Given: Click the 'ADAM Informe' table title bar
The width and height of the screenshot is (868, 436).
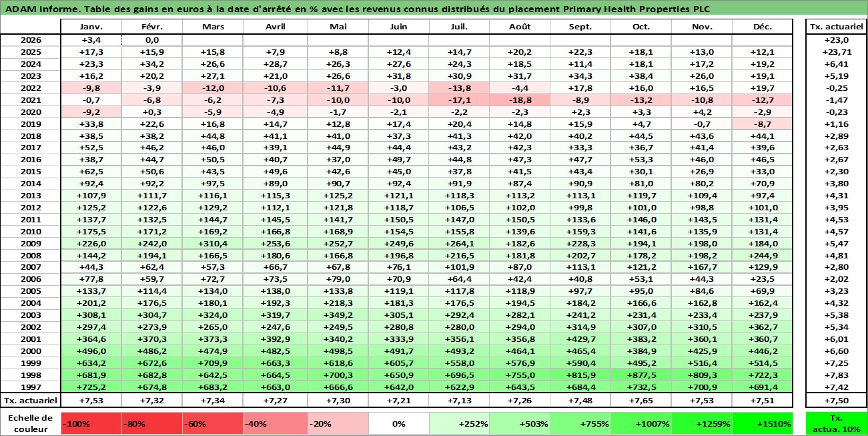Looking at the screenshot, I should pos(434,9).
